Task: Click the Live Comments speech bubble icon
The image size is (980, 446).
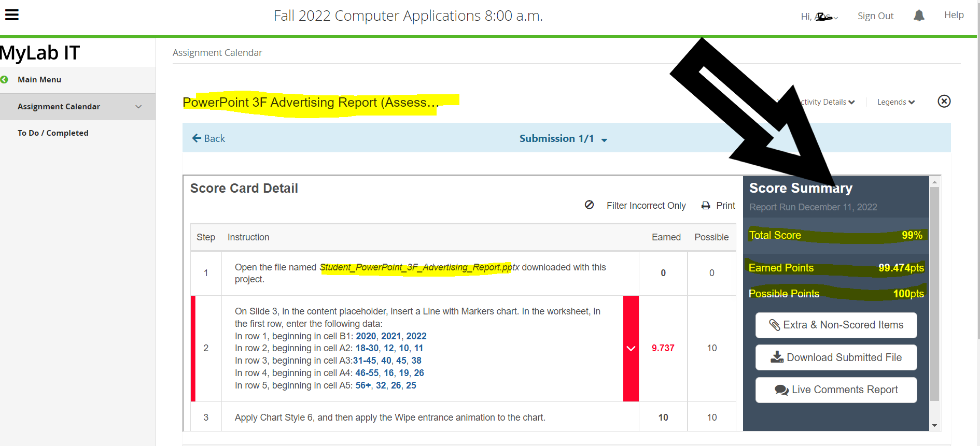Action: 782,390
